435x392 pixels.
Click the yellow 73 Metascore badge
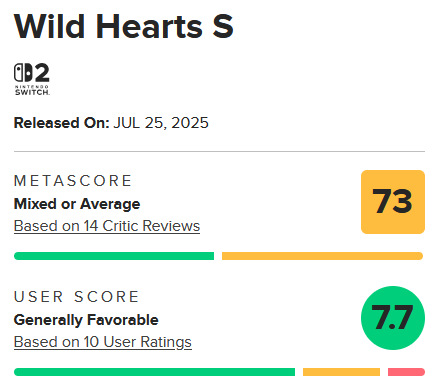pyautogui.click(x=393, y=202)
